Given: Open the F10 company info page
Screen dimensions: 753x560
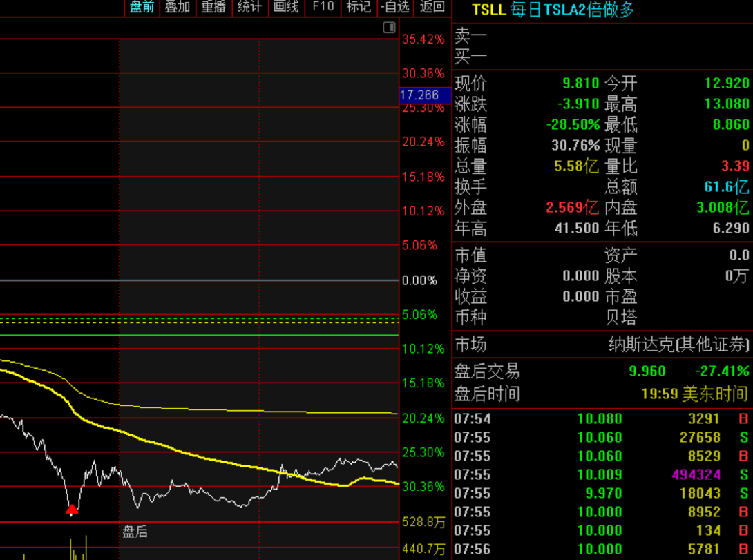Looking at the screenshot, I should coord(323,7).
